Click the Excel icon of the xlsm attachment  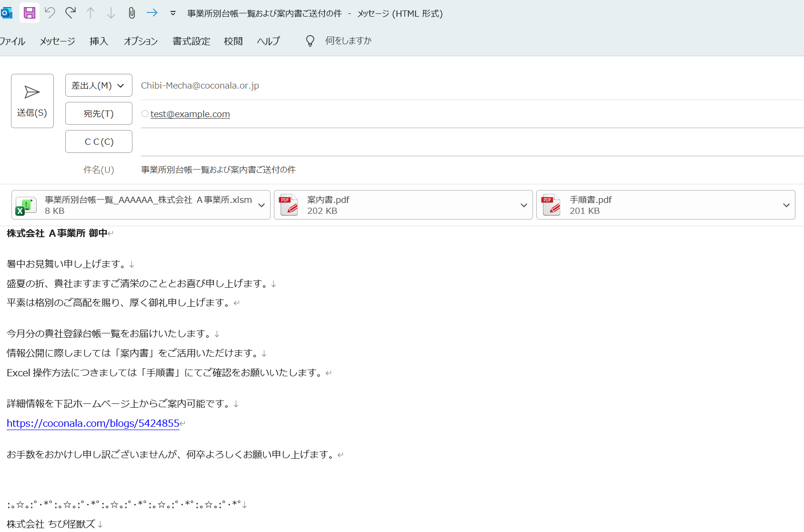(26, 205)
